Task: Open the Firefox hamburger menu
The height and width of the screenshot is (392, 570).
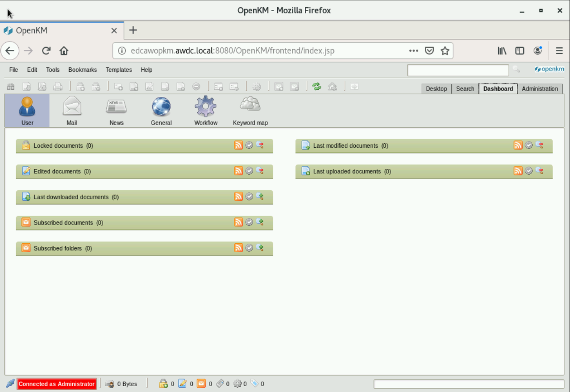Action: pos(559,50)
